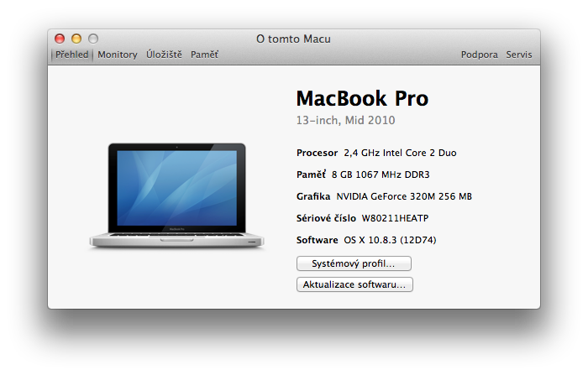588x375 pixels.
Task: Click the MacBook Pro laptop image
Action: click(x=177, y=196)
